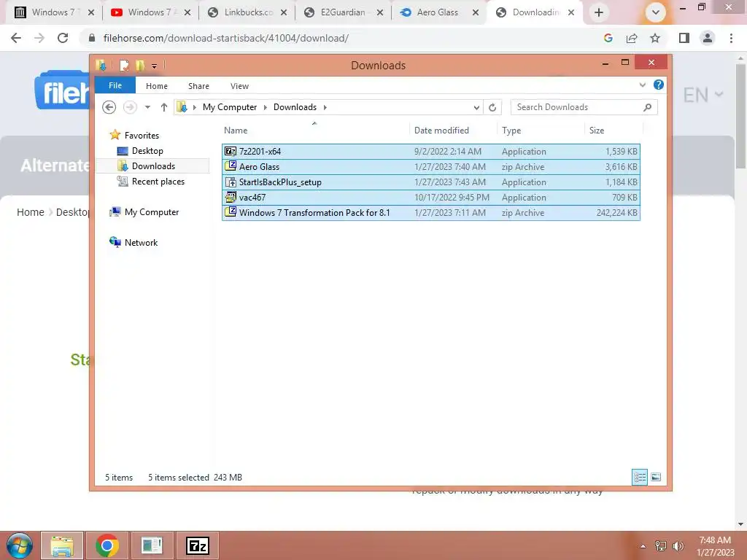Click My Computer in the address path

point(230,107)
